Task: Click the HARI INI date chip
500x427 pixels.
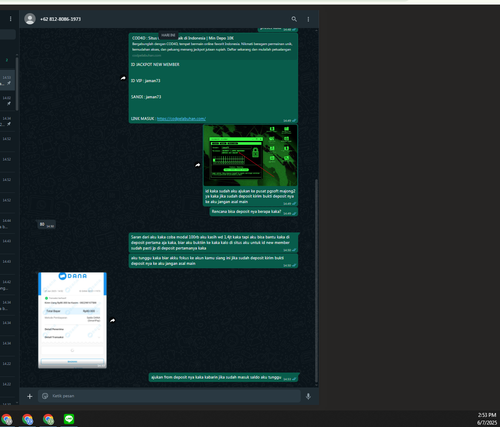Action: tap(168, 35)
